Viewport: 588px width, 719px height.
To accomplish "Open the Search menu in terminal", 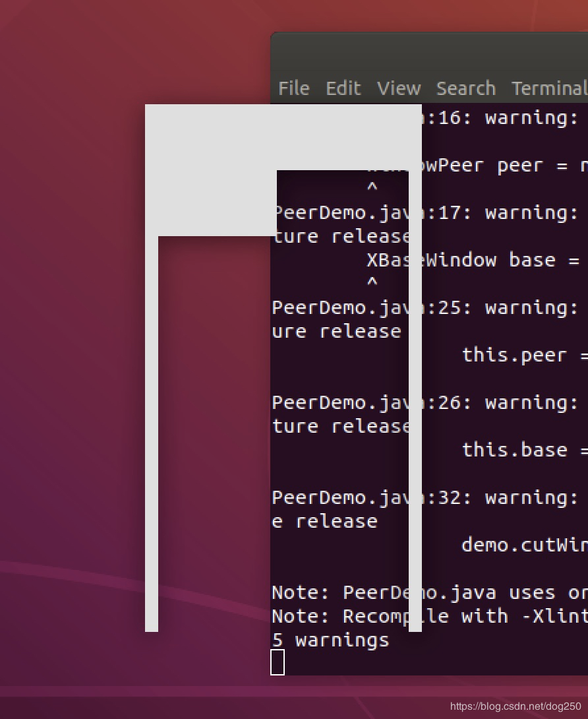I will (465, 88).
